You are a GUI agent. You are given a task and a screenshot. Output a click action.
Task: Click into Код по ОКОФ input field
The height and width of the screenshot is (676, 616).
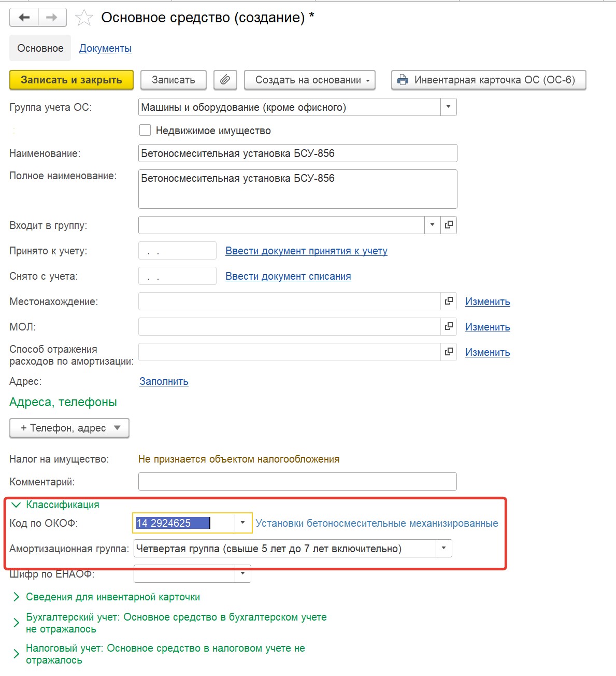(184, 523)
